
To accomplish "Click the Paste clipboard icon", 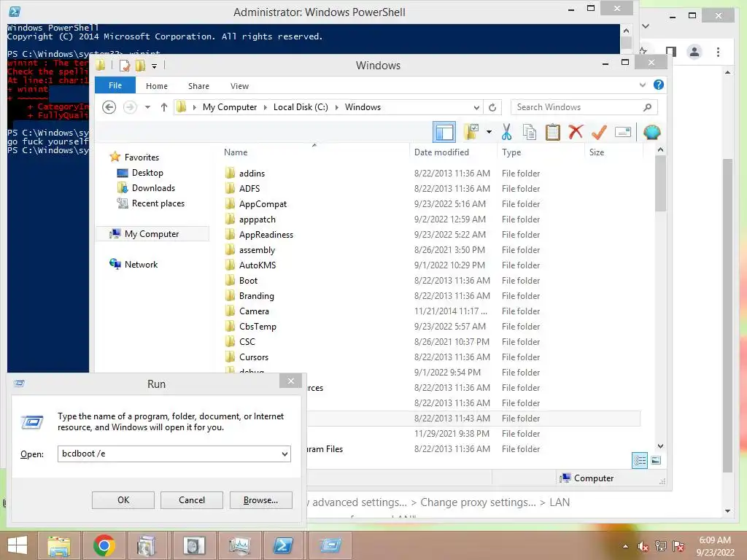I will (x=553, y=132).
